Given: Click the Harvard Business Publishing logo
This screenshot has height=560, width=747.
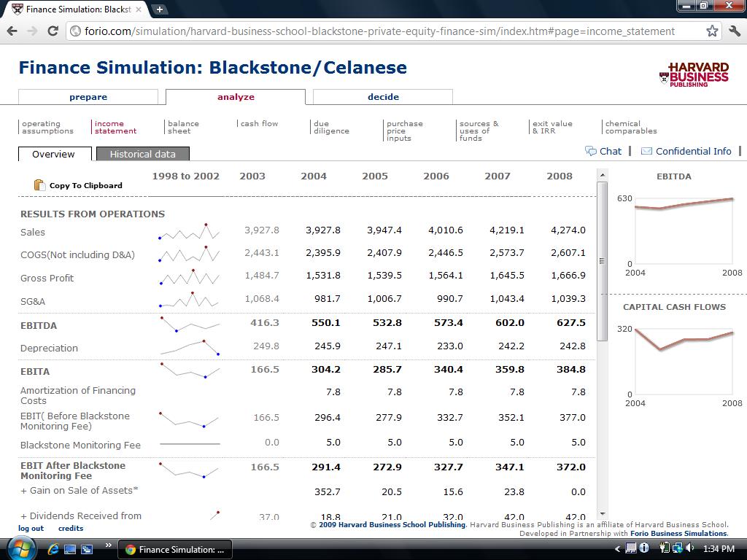Looking at the screenshot, I should click(694, 75).
